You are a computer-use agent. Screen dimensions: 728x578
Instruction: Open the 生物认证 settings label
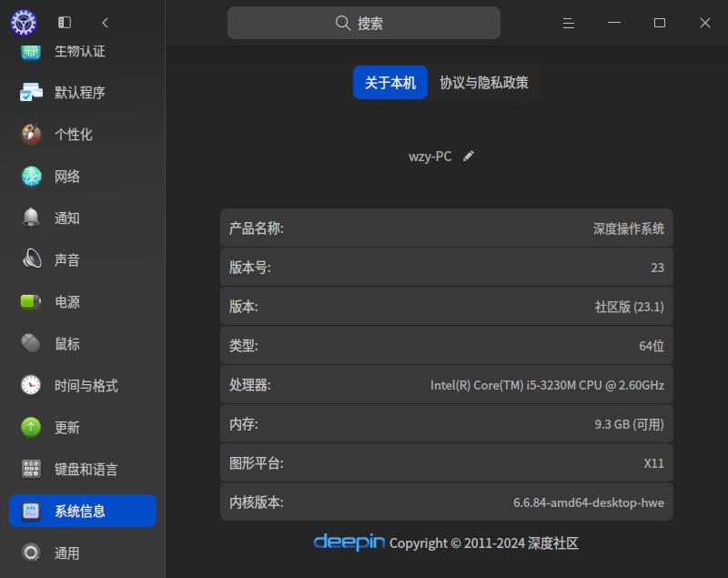tap(80, 51)
